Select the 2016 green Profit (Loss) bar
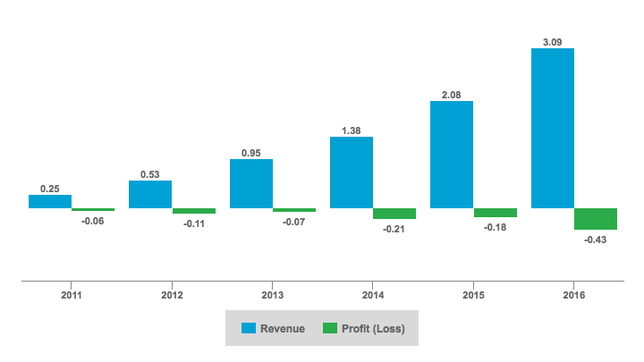This screenshot has width=644, height=362. (596, 219)
